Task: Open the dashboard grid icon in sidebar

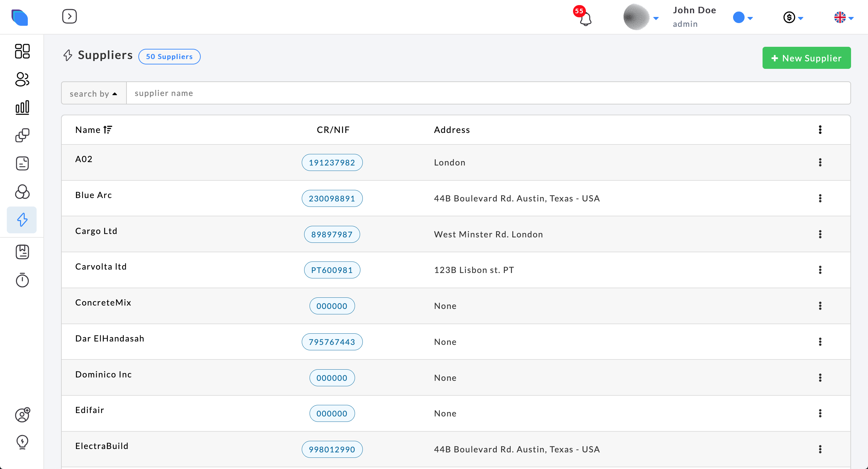Action: pyautogui.click(x=22, y=51)
